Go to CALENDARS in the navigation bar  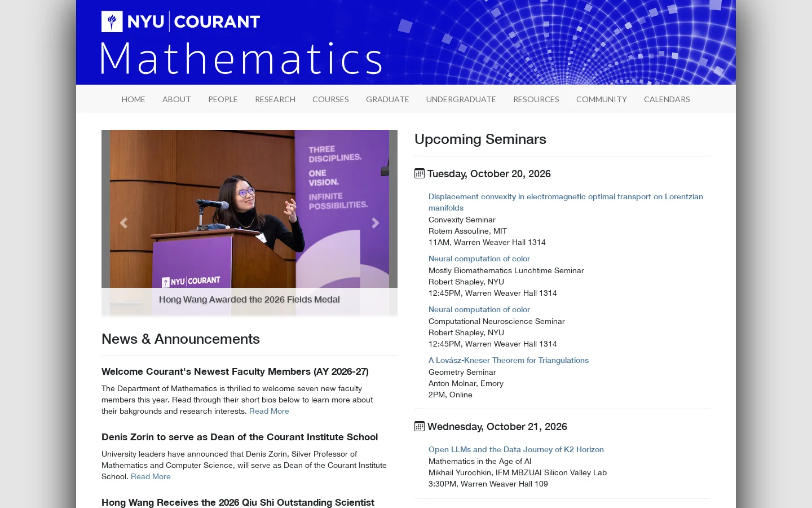[x=667, y=99]
